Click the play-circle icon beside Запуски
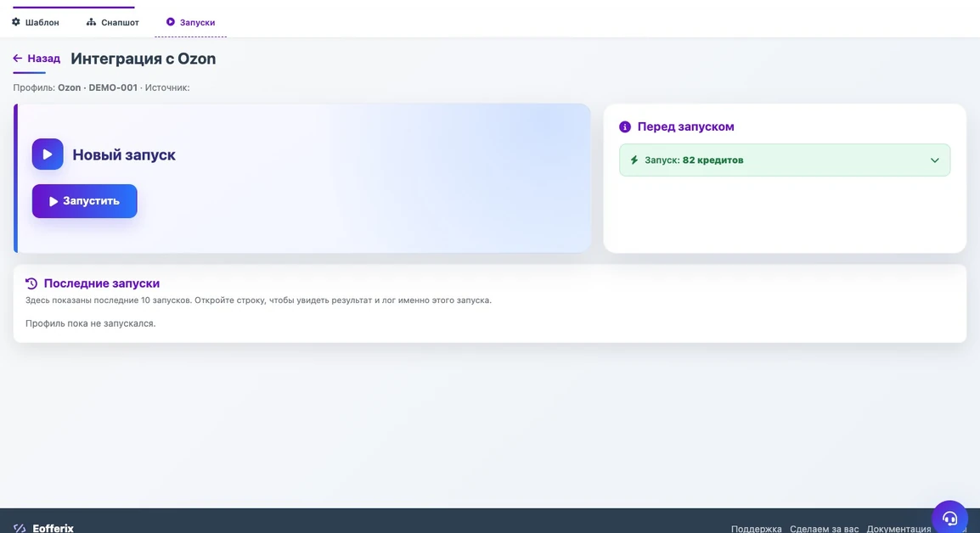 170,22
